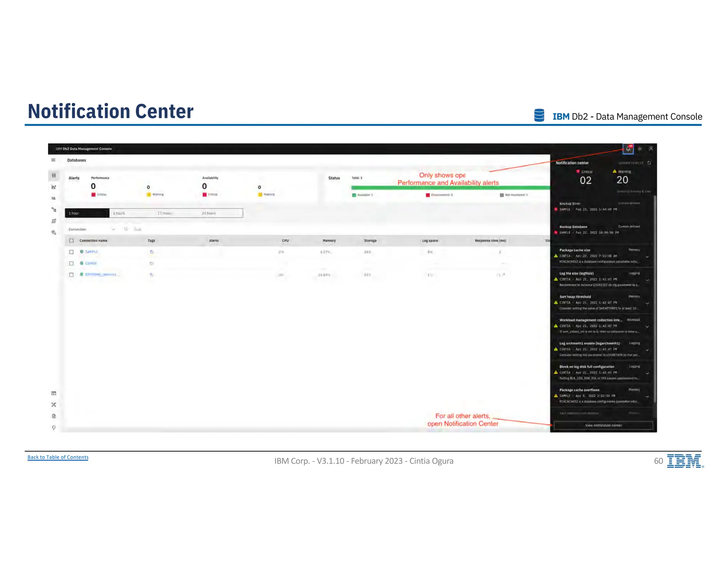Click View notification center button
The image size is (728, 562).
(603, 425)
